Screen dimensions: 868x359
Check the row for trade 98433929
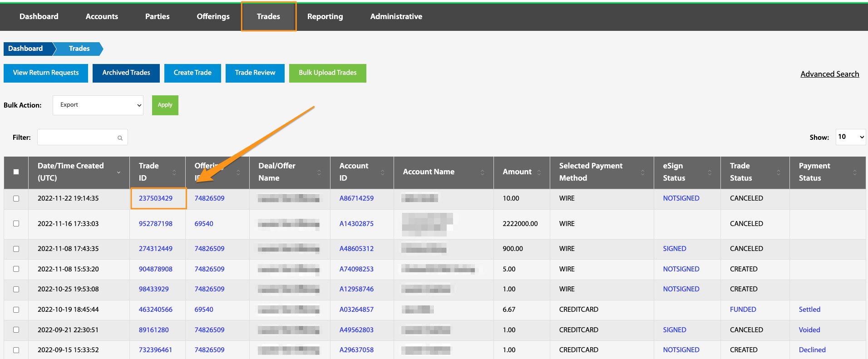pyautogui.click(x=16, y=290)
